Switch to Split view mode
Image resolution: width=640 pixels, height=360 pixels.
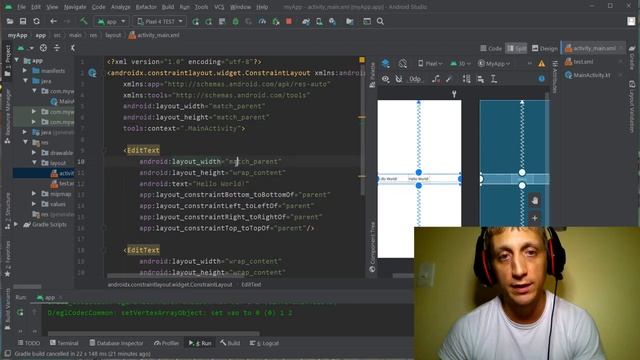coord(516,48)
